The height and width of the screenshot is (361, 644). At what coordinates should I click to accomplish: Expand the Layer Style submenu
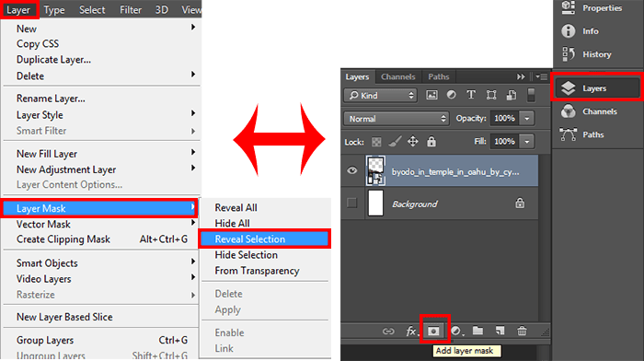(193, 113)
